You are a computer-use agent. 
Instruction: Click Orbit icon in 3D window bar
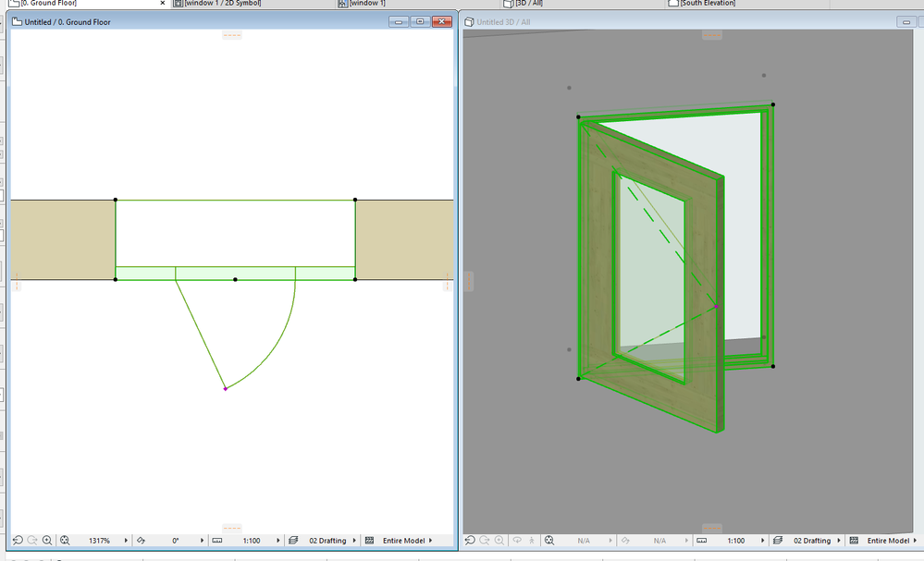tap(517, 541)
